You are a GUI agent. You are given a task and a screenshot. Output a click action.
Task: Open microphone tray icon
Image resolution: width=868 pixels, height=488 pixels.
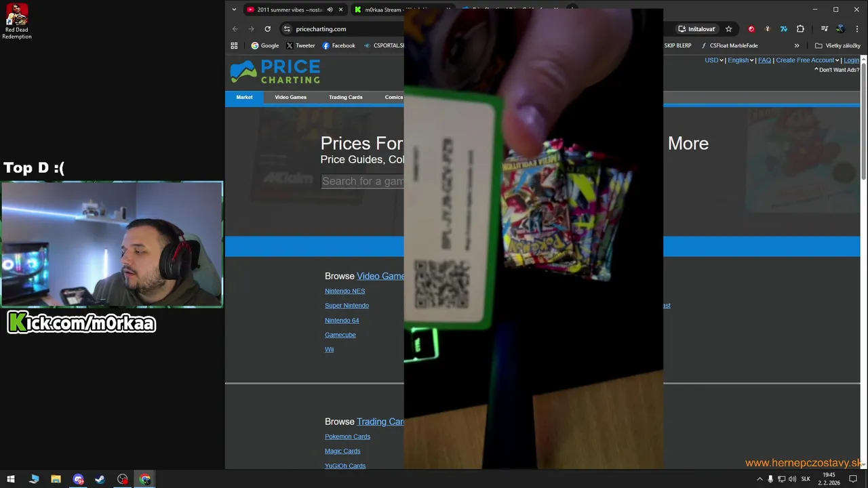coord(770,479)
